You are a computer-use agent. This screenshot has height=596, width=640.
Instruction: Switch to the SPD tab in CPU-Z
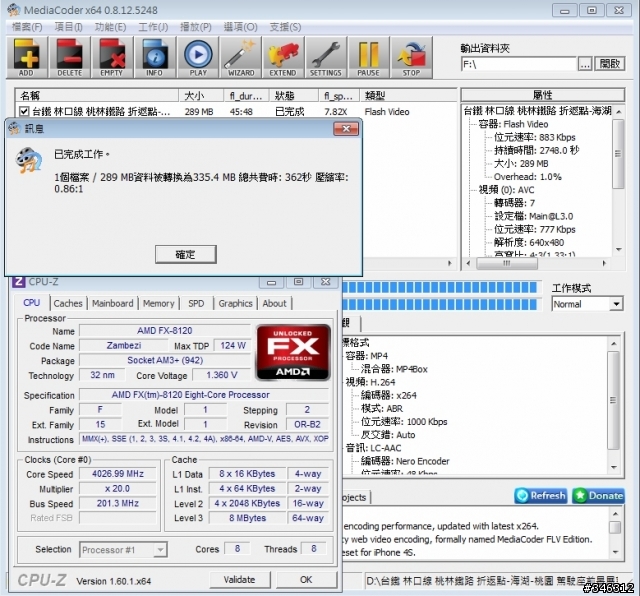[x=196, y=303]
